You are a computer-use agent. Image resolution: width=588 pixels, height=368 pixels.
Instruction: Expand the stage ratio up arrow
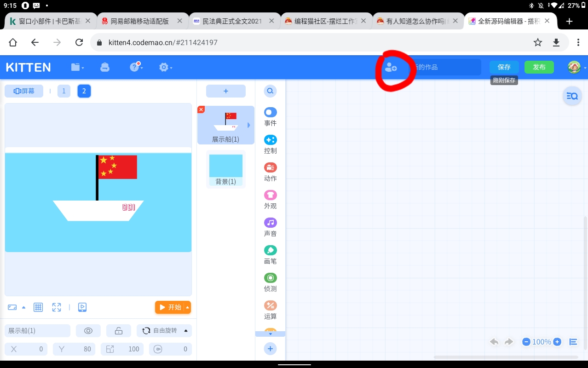pos(24,307)
